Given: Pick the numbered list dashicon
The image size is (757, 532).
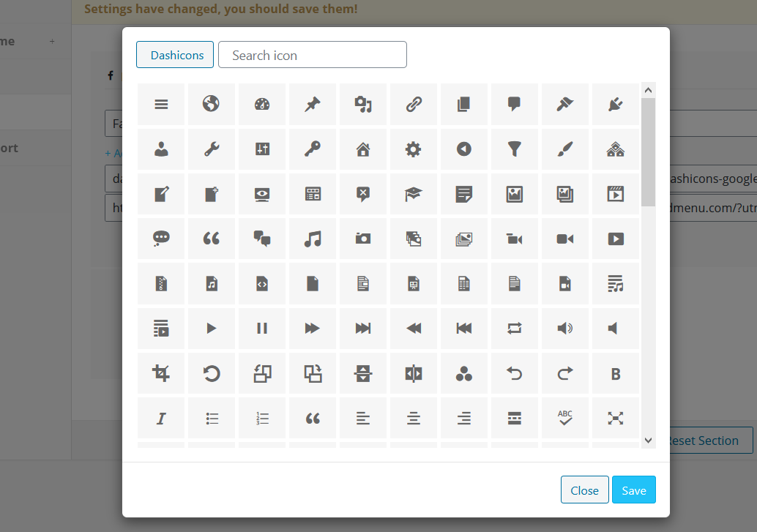Looking at the screenshot, I should point(261,418).
